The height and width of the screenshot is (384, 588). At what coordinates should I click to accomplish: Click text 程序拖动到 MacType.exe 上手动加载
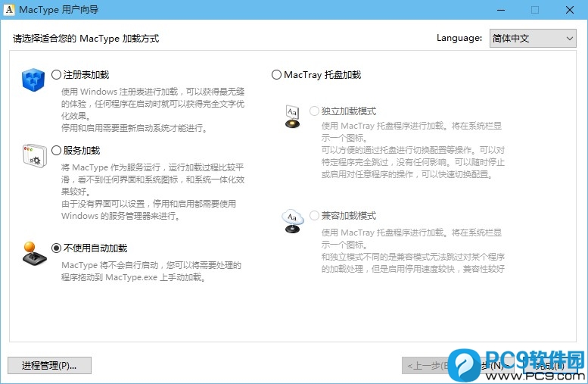pos(133,277)
